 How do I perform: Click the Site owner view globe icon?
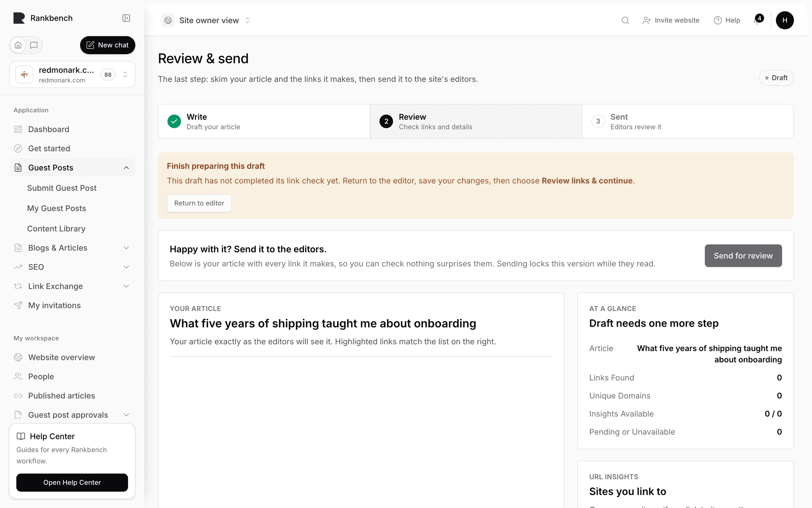pyautogui.click(x=168, y=20)
